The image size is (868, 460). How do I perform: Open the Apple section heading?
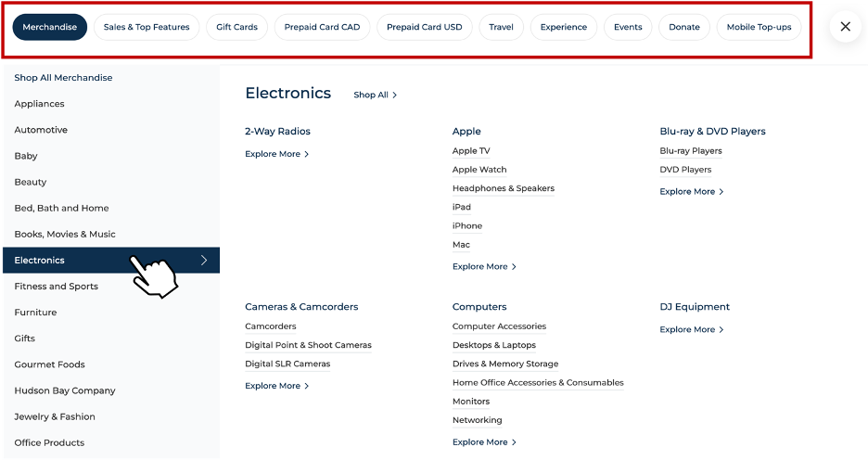point(466,132)
